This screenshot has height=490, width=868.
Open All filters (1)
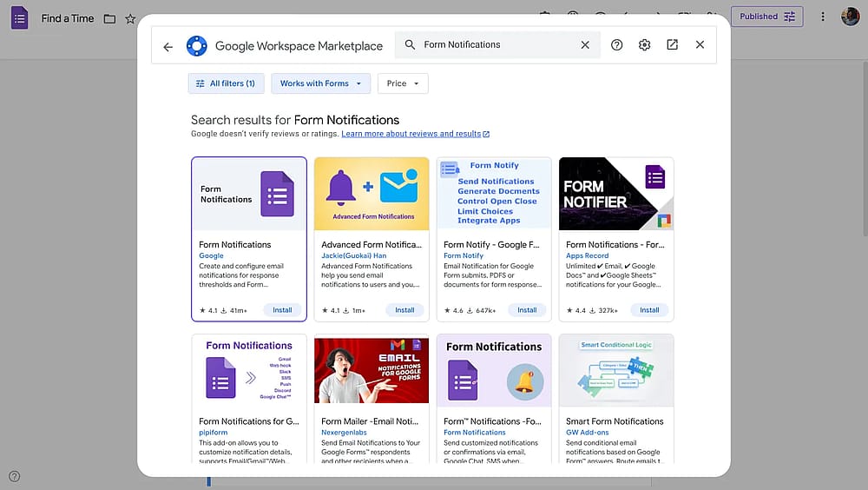[x=226, y=83]
